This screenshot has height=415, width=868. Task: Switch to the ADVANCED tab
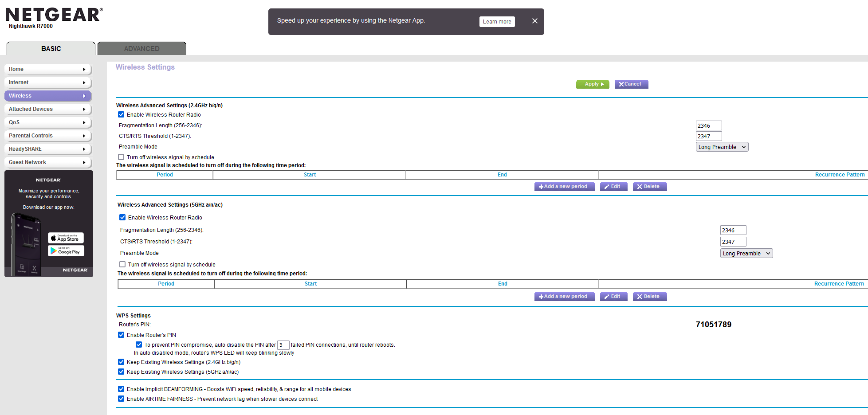[x=141, y=49]
